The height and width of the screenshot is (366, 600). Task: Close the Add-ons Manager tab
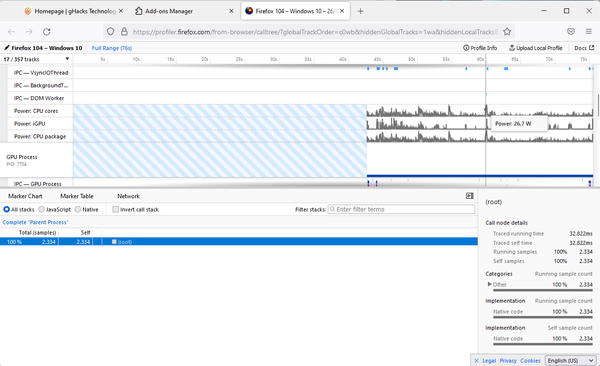231,11
